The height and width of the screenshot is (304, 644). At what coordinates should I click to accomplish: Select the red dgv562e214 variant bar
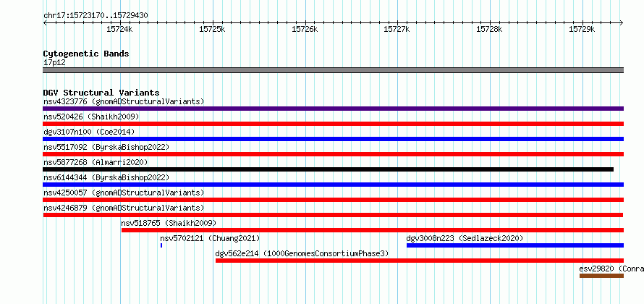(420, 261)
